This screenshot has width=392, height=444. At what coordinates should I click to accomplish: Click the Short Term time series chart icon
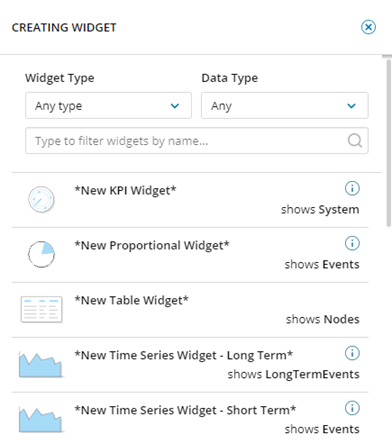pos(41,419)
